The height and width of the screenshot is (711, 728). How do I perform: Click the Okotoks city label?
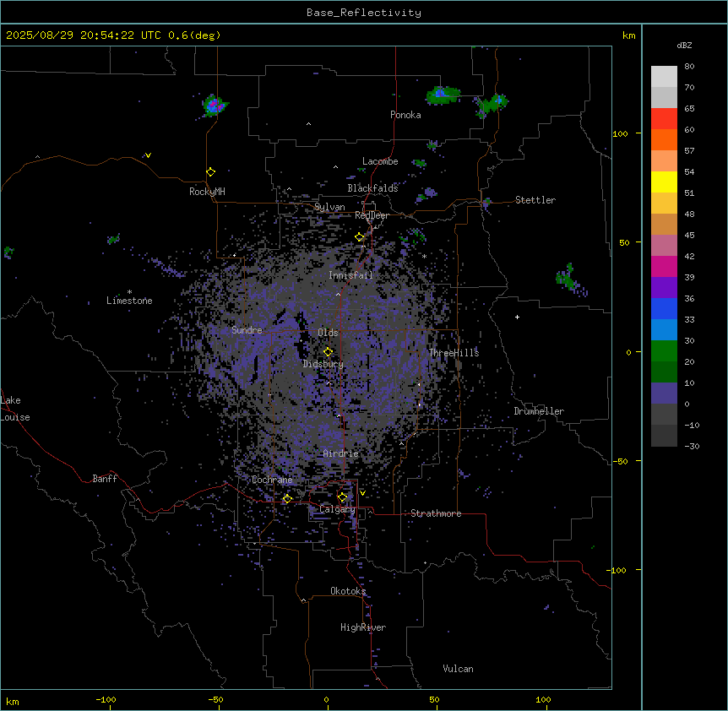point(348,591)
